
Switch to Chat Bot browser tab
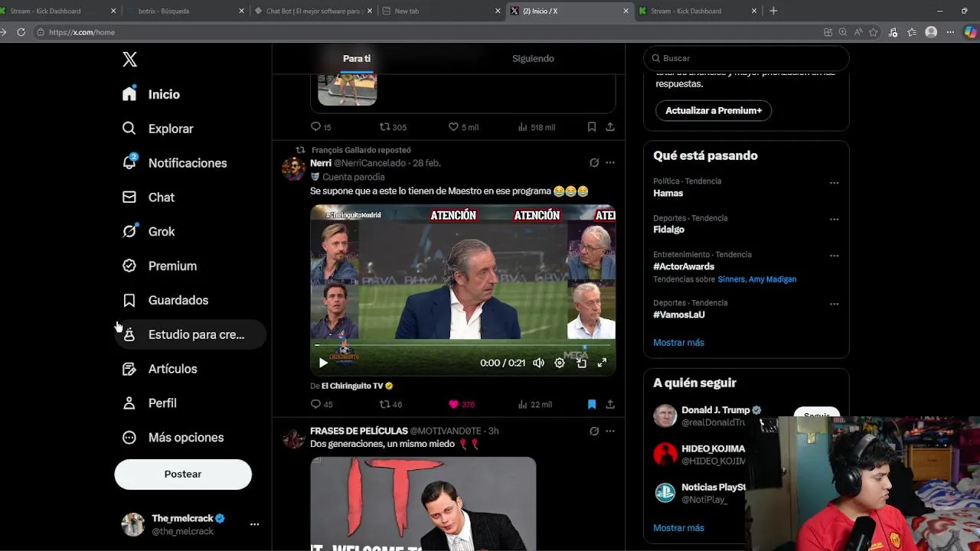[x=312, y=11]
